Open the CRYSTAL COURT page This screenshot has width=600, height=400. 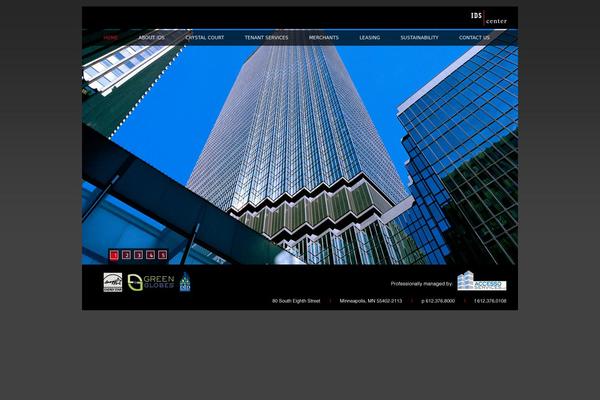tap(205, 38)
